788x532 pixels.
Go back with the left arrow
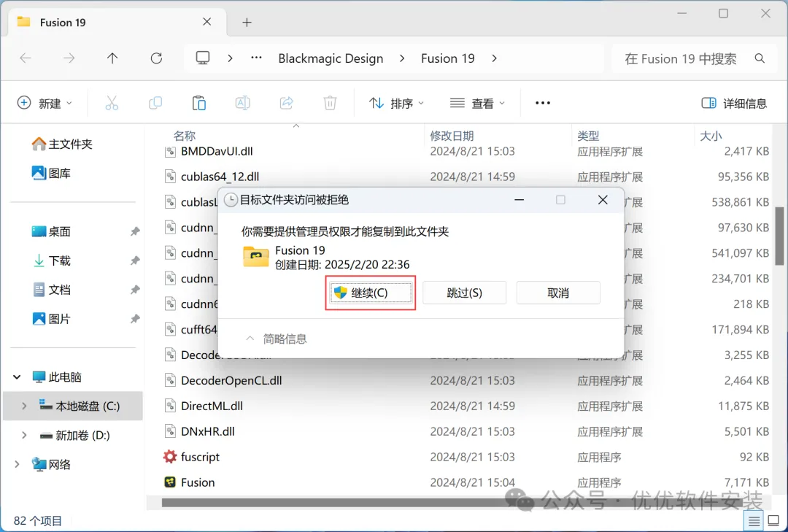tap(25, 58)
